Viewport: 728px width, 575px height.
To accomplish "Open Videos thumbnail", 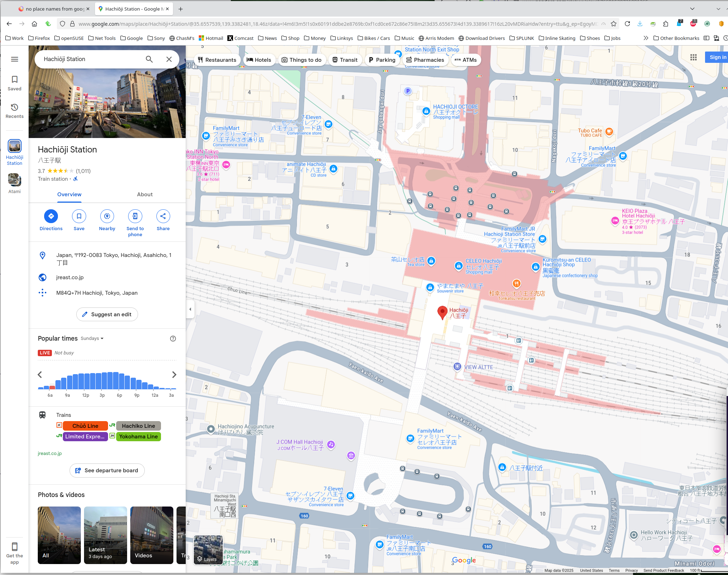I will 152,535.
